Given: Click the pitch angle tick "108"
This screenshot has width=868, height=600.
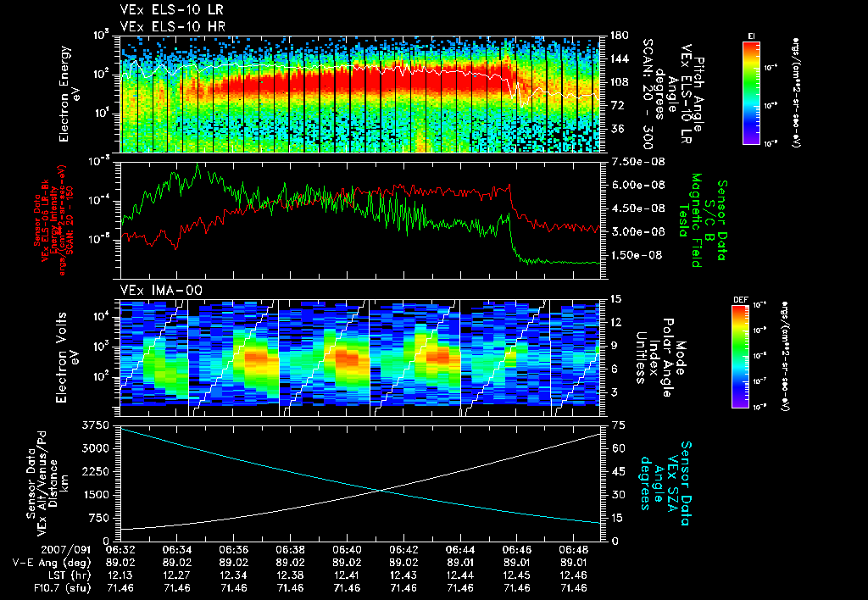Looking at the screenshot, I should click(619, 82).
